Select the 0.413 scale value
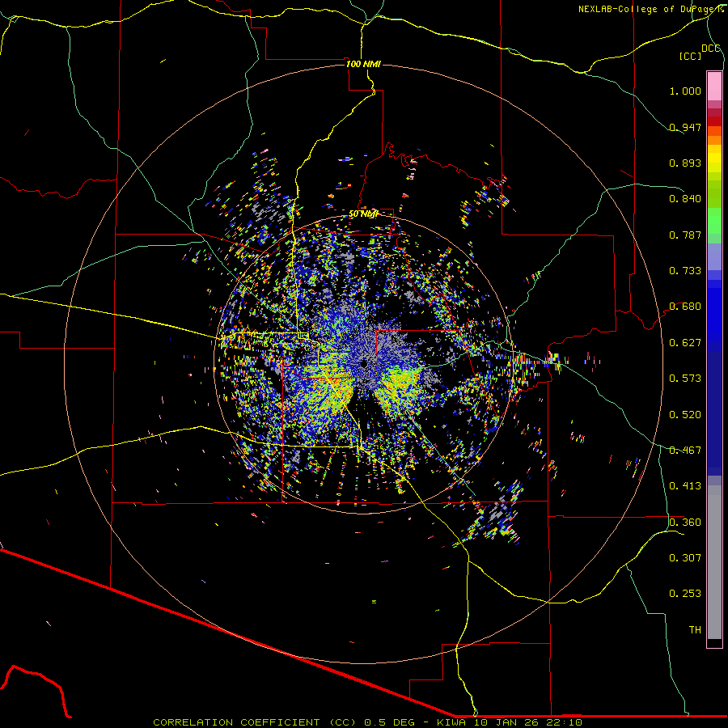The width and height of the screenshot is (728, 728). click(685, 486)
